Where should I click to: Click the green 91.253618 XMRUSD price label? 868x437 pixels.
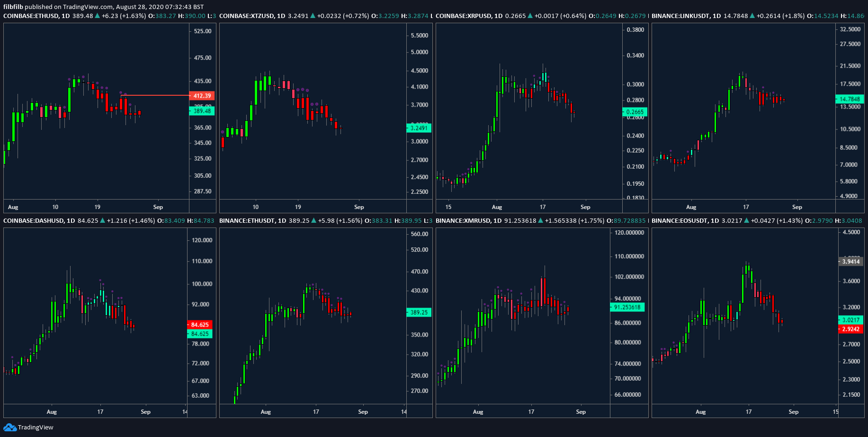(627, 307)
